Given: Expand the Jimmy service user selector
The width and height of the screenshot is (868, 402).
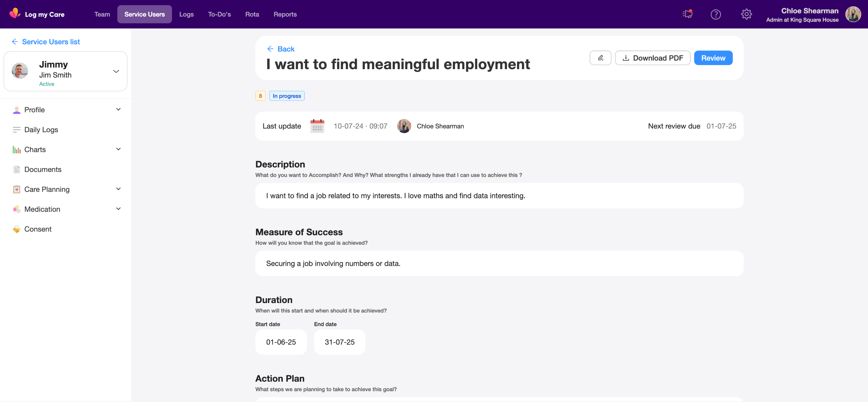Looking at the screenshot, I should (116, 71).
